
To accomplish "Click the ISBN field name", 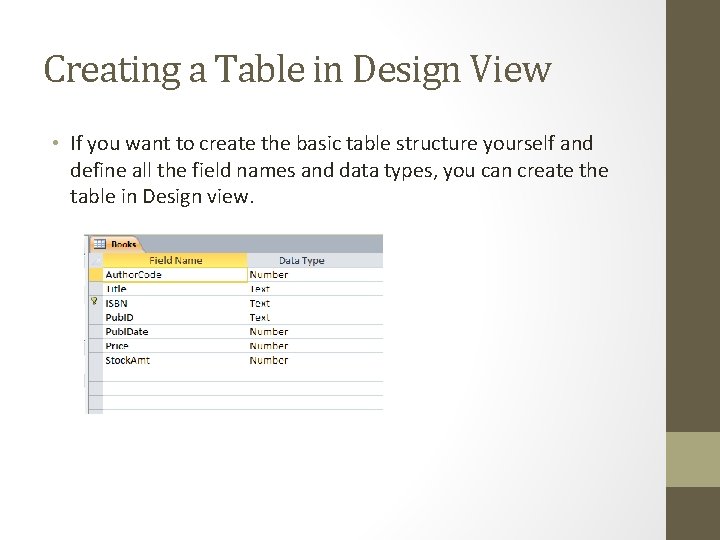I will pyautogui.click(x=117, y=304).
